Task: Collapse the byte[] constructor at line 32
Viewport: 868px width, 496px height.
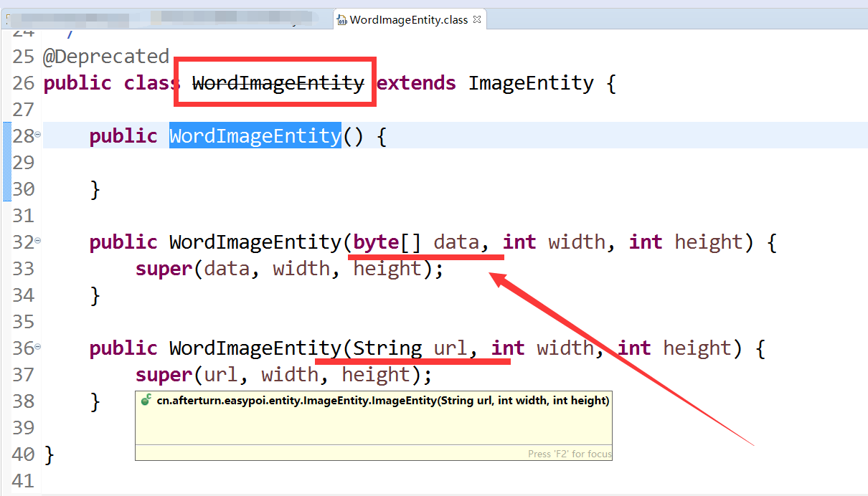Action: pos(38,242)
